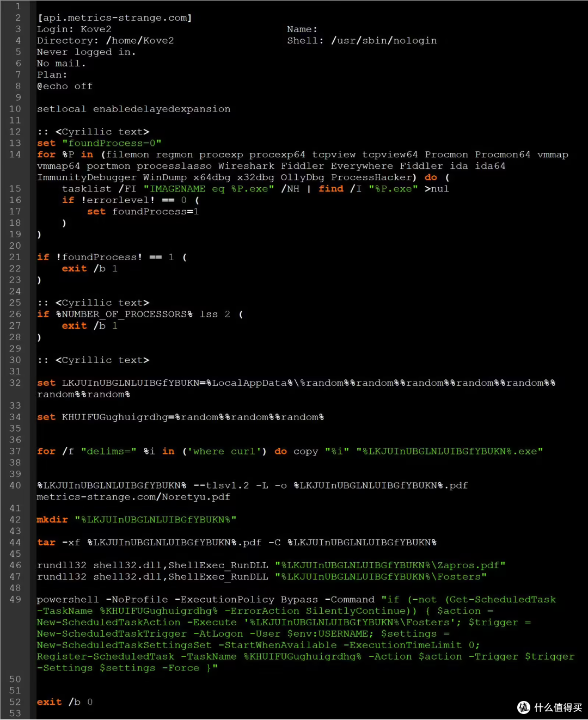Click line number 49 in gutter
Screen dimensions: 588x720
[15, 600]
